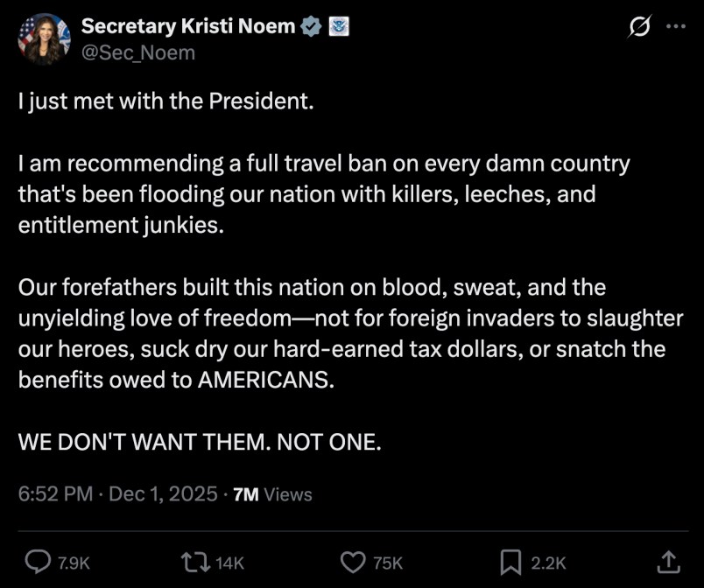Viewport: 704px width, 588px height.
Task: Click the Secretary Kristi Noem display name
Action: coord(188,27)
